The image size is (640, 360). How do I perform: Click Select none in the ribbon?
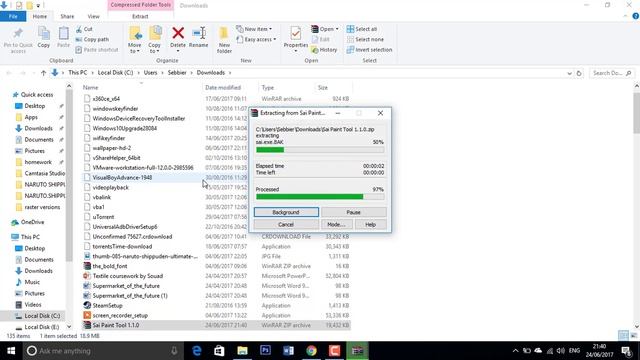365,40
